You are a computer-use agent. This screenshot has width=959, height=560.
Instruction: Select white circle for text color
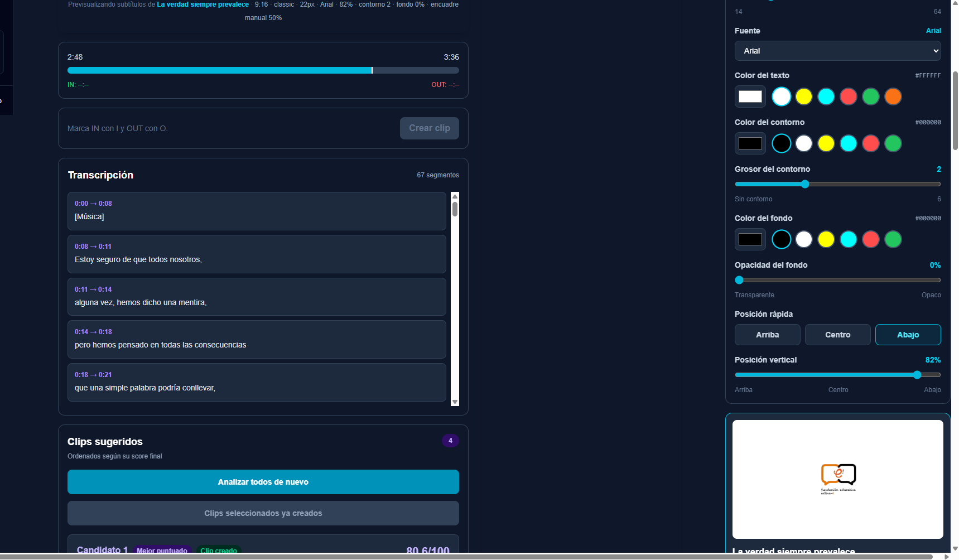click(x=782, y=96)
